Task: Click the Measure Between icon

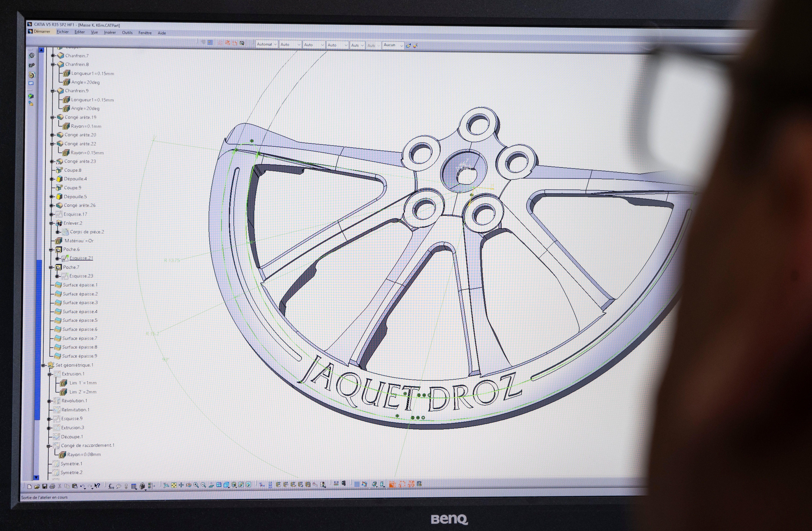Action: (336, 484)
